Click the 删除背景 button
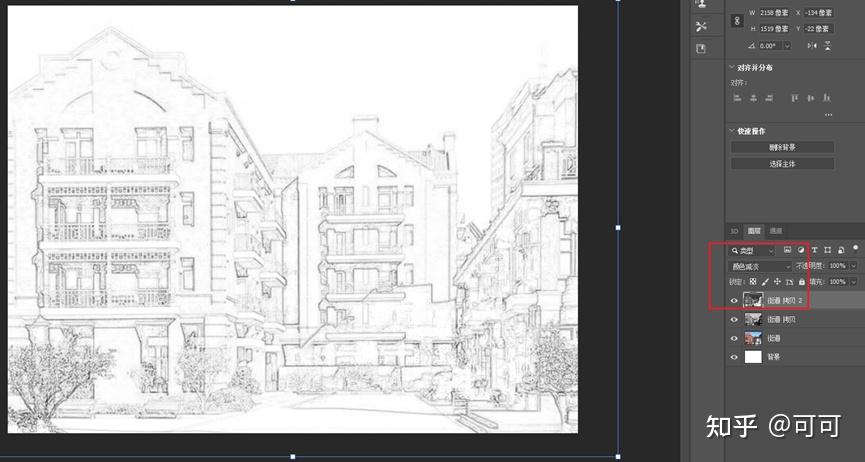865x462 pixels. (x=782, y=147)
